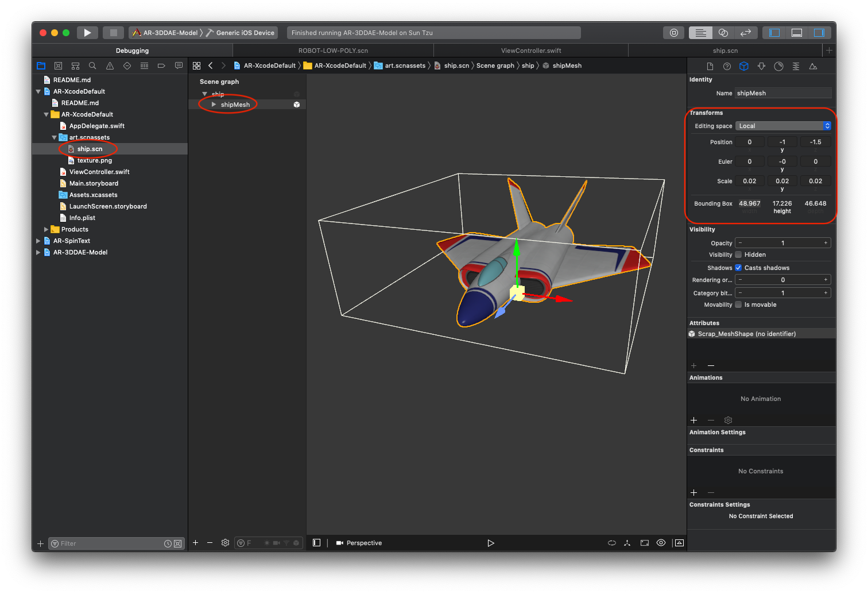
Task: Open the Project navigator
Action: (41, 66)
